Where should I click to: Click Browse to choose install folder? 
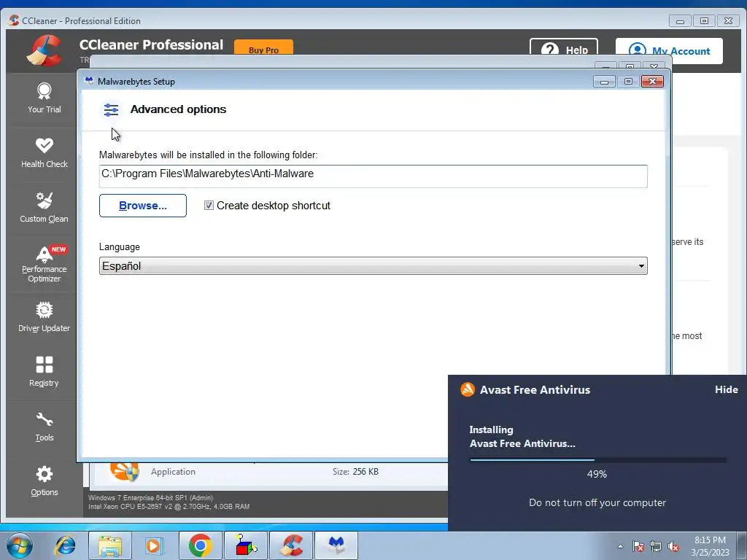143,206
